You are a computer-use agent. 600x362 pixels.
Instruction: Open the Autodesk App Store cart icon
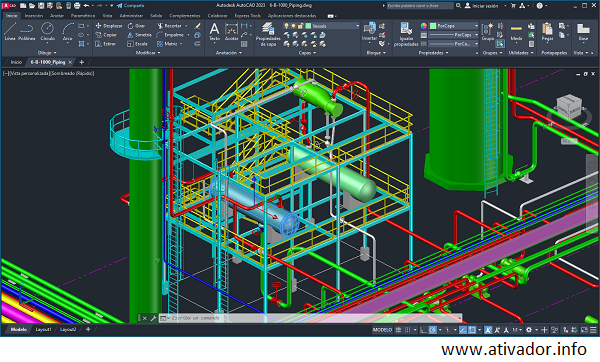514,5
